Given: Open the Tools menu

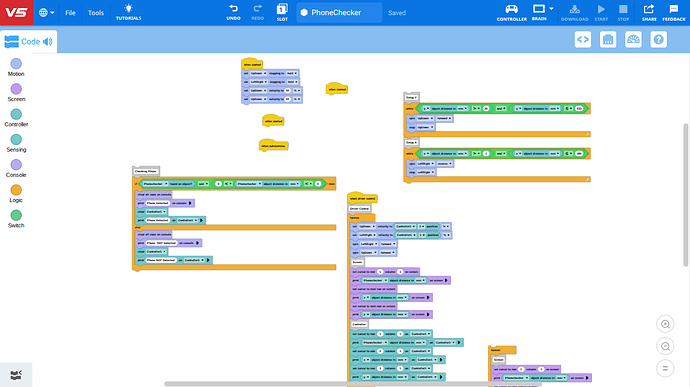Looking at the screenshot, I should (x=95, y=13).
